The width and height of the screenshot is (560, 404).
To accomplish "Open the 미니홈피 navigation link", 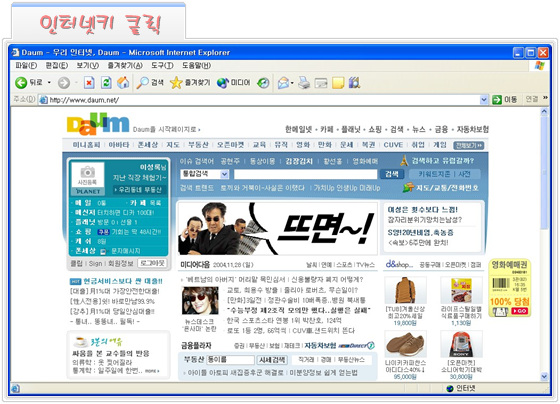I will 86,145.
